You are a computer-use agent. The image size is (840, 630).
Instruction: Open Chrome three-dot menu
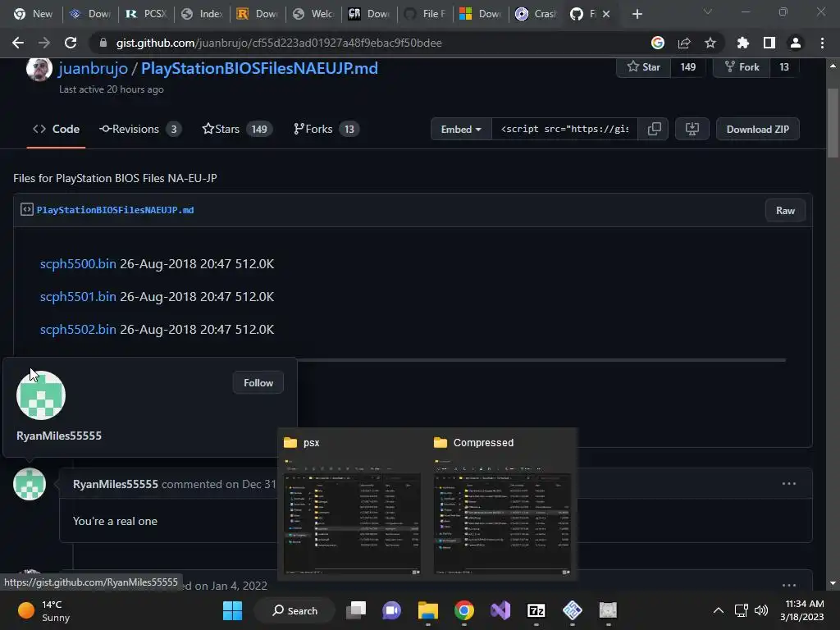[822, 43]
